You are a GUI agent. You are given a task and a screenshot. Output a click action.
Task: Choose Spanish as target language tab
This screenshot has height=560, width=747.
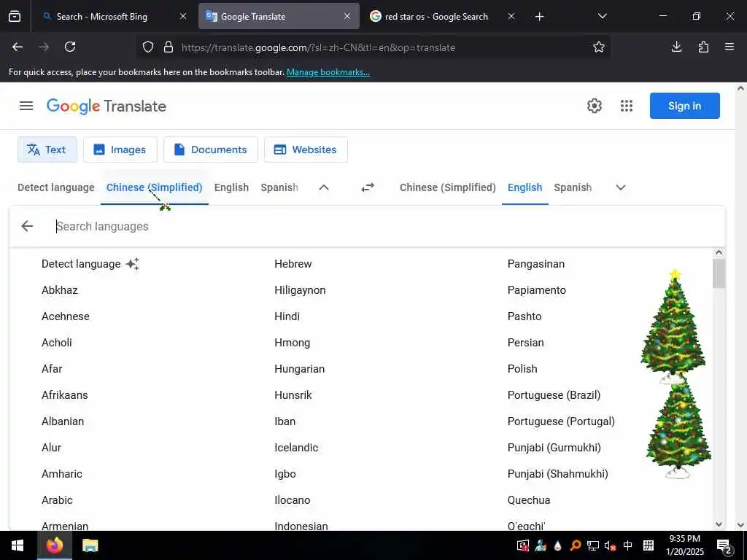573,187
